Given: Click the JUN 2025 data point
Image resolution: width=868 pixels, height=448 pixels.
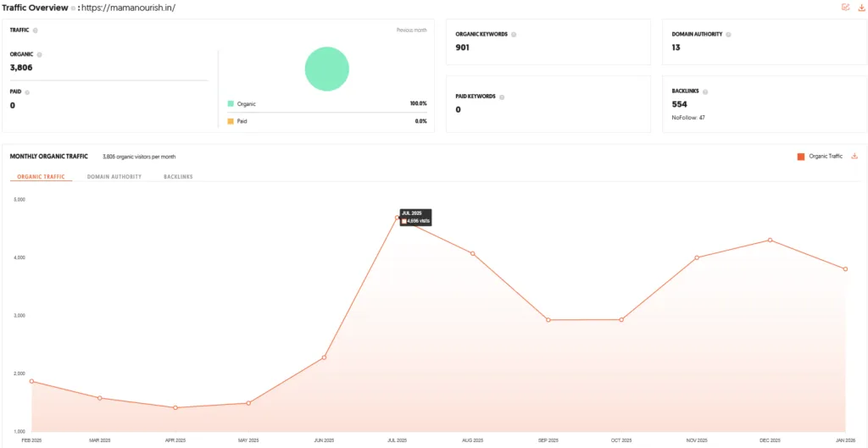Looking at the screenshot, I should click(x=325, y=357).
